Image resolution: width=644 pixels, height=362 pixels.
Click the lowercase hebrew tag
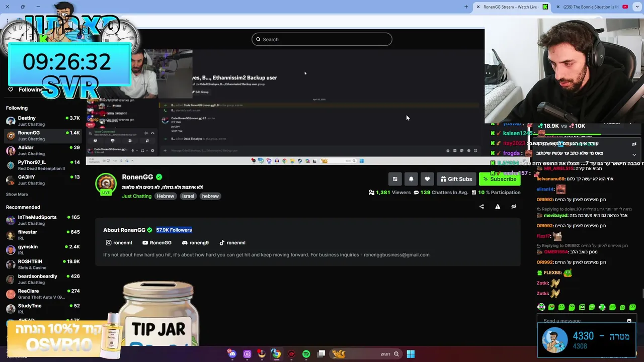210,196
